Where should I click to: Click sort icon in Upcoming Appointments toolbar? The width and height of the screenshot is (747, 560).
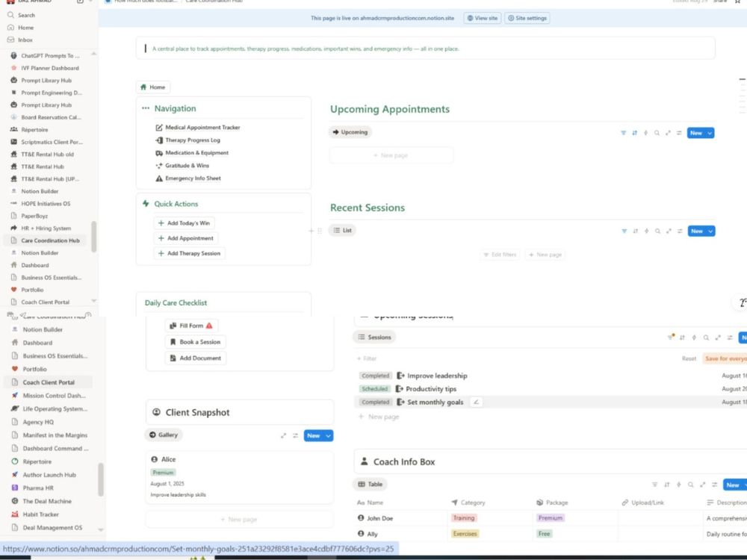tap(634, 133)
